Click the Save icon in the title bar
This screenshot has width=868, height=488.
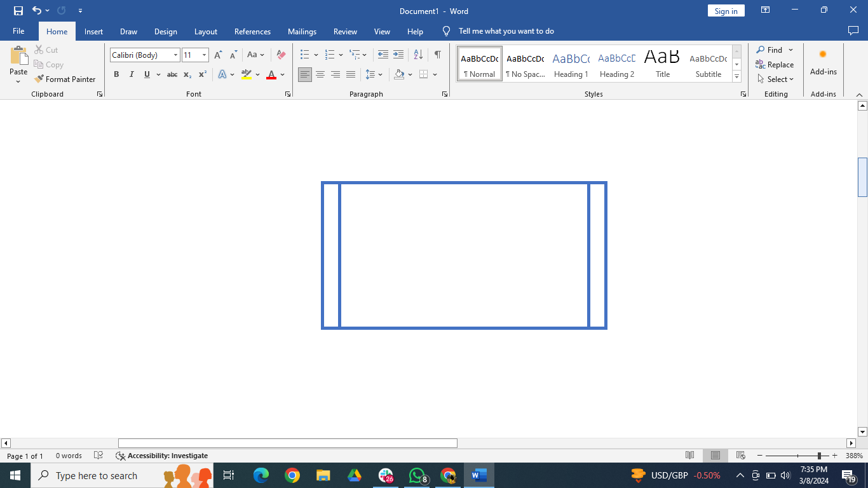18,11
